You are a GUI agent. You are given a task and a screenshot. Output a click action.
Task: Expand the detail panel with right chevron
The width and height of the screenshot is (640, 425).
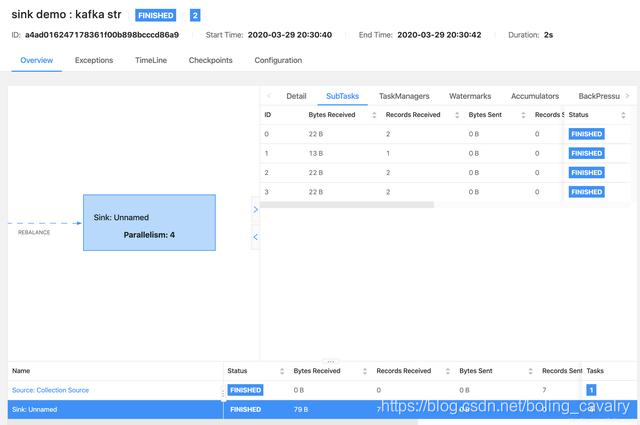256,209
